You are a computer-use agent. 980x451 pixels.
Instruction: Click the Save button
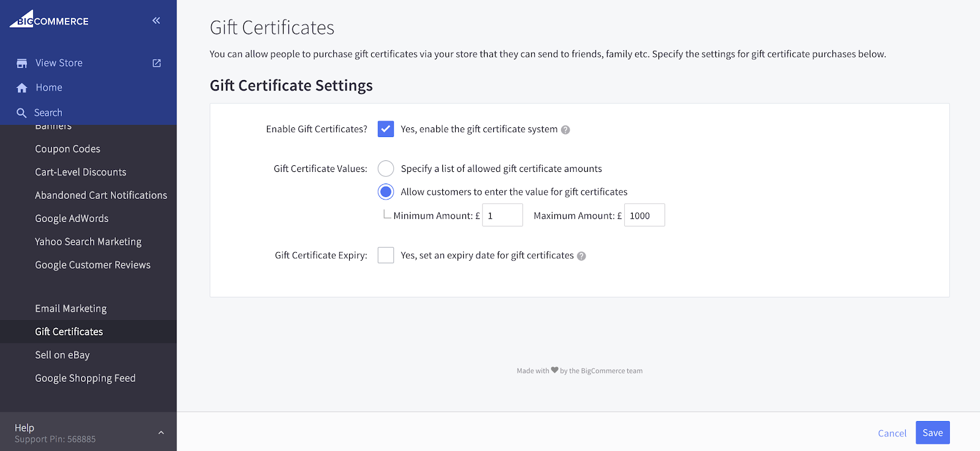coord(932,433)
